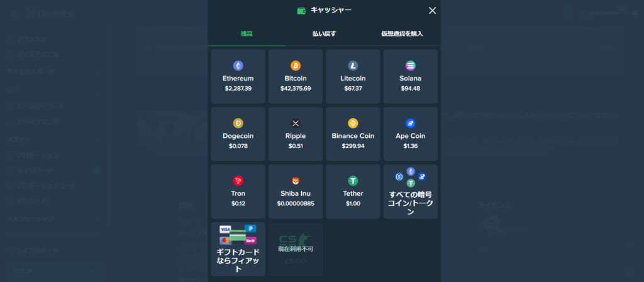Click the Solana name label

point(411,78)
